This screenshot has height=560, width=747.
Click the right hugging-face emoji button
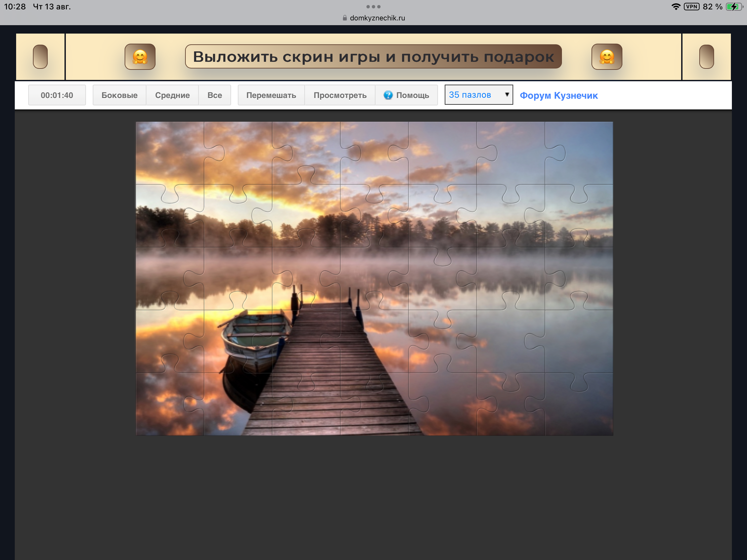click(607, 57)
